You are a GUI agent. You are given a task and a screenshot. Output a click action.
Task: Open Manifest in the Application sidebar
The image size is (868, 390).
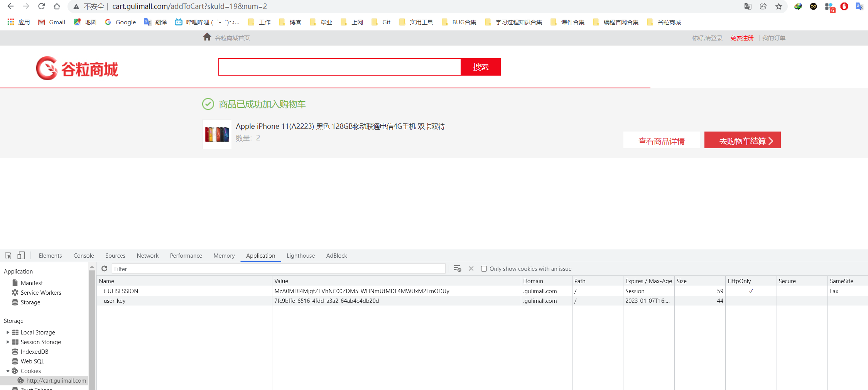point(32,283)
